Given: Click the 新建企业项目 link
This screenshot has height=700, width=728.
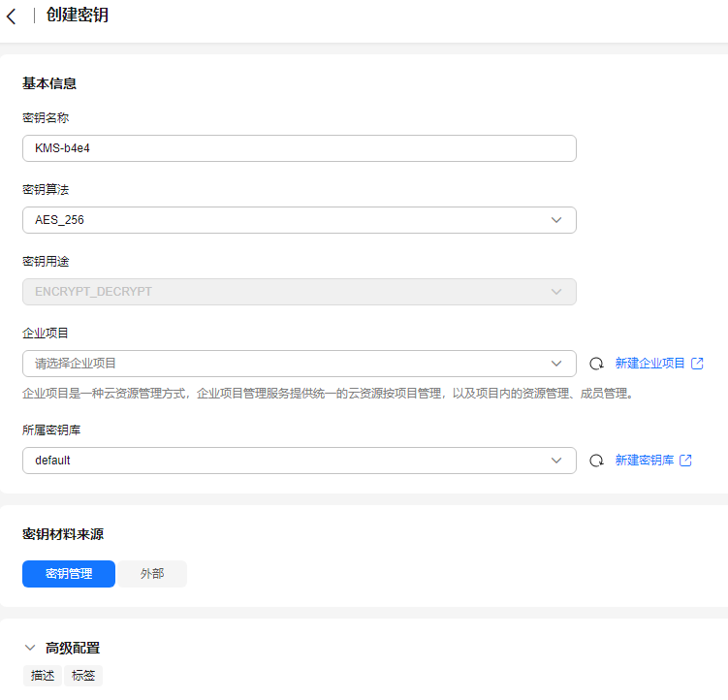Looking at the screenshot, I should click(650, 364).
